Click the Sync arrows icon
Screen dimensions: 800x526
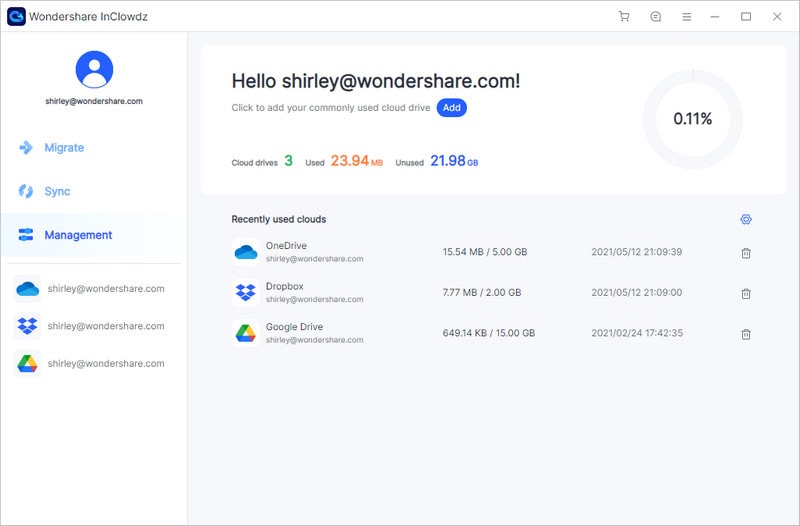point(26,191)
